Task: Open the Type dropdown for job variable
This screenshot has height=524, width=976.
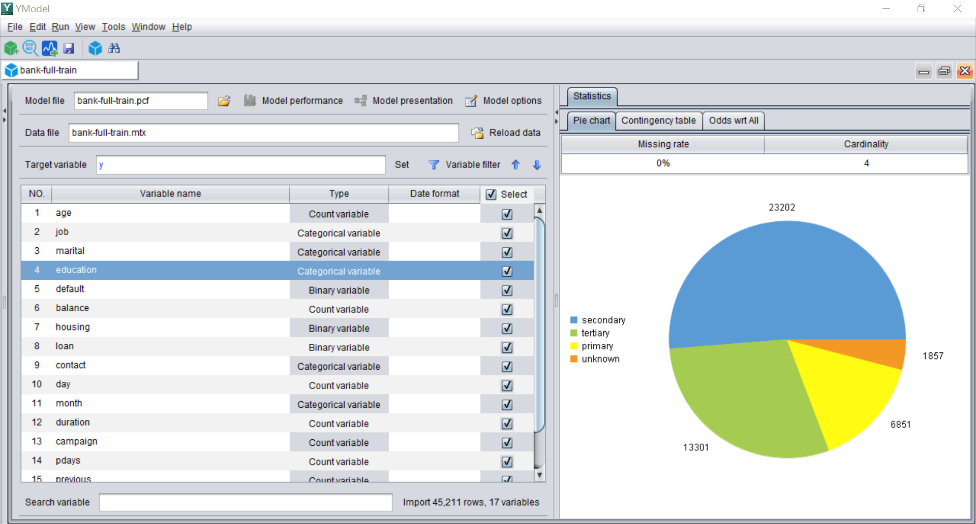Action: click(x=339, y=233)
